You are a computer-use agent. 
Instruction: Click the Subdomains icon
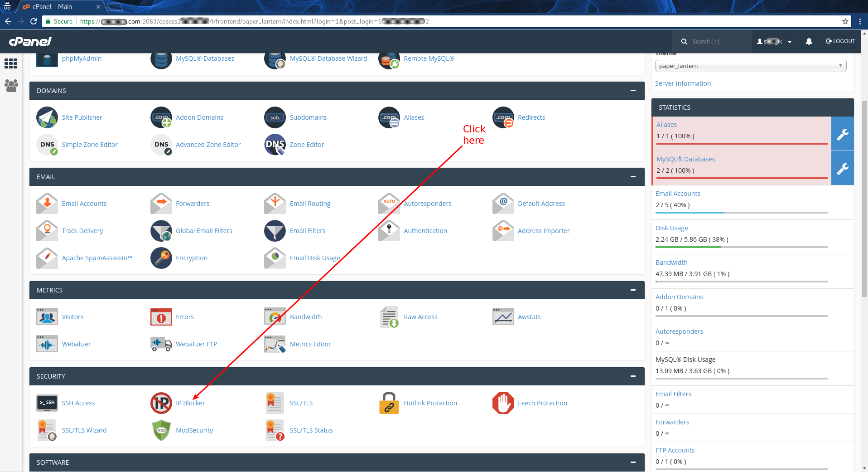(275, 117)
